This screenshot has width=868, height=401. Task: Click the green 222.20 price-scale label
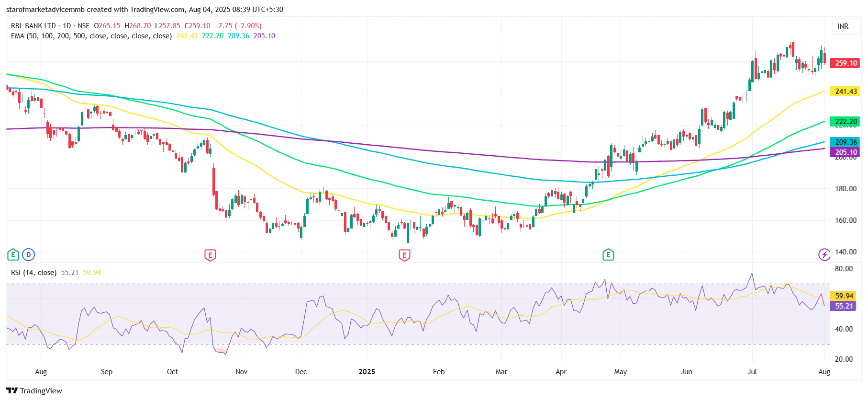pyautogui.click(x=846, y=122)
